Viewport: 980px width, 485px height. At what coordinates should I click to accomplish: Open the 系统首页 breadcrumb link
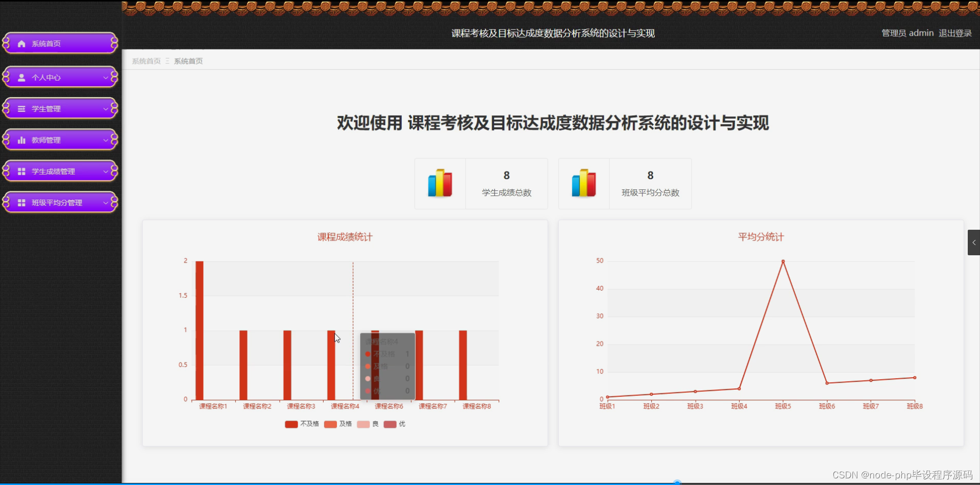(145, 61)
